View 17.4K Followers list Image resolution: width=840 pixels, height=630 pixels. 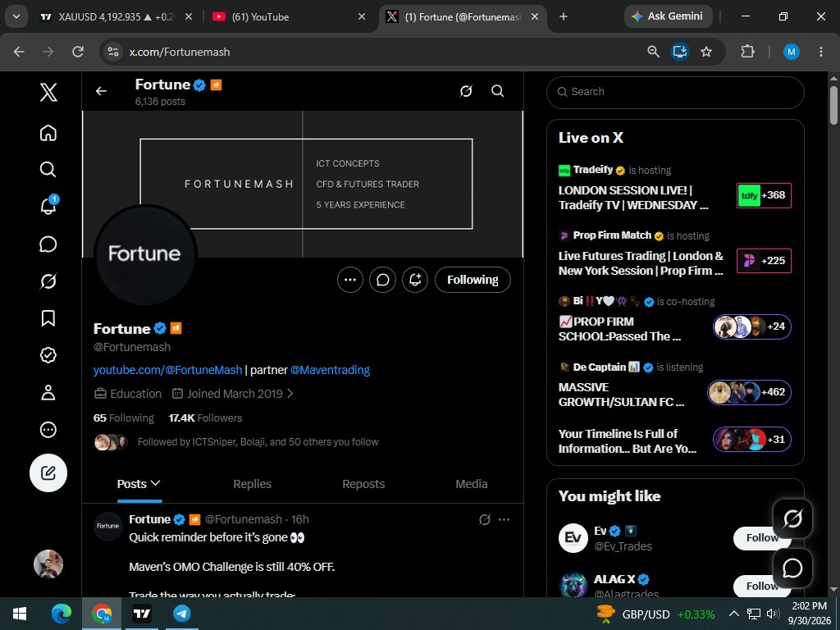205,418
